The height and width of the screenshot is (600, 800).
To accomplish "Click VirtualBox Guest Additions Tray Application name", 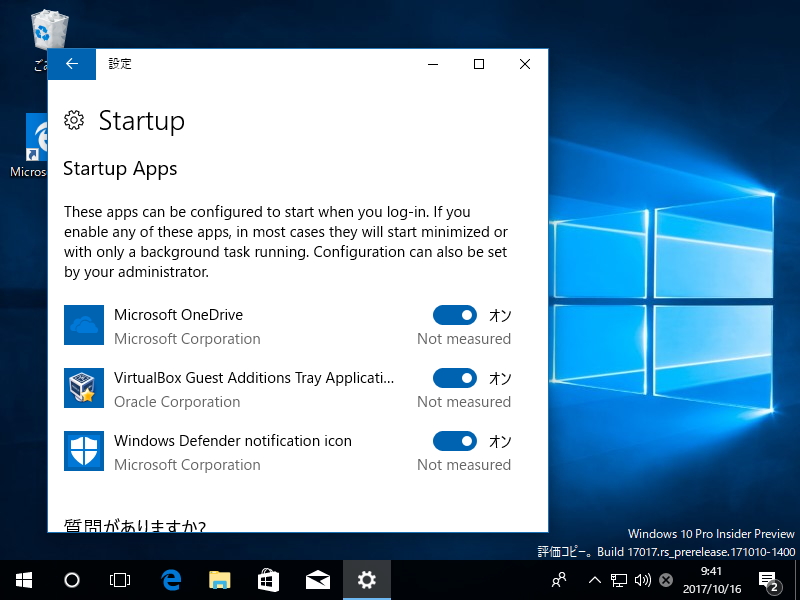I will click(254, 378).
